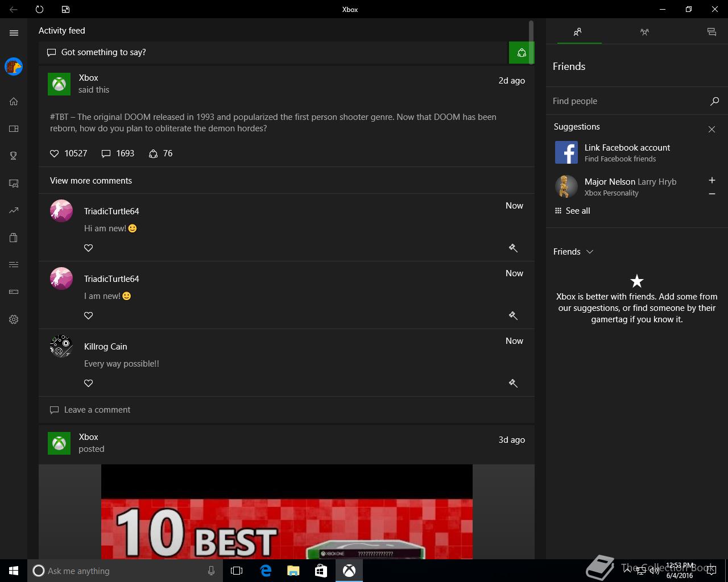Open Windows Start menu
Viewport: 728px width, 582px height.
pyautogui.click(x=14, y=571)
